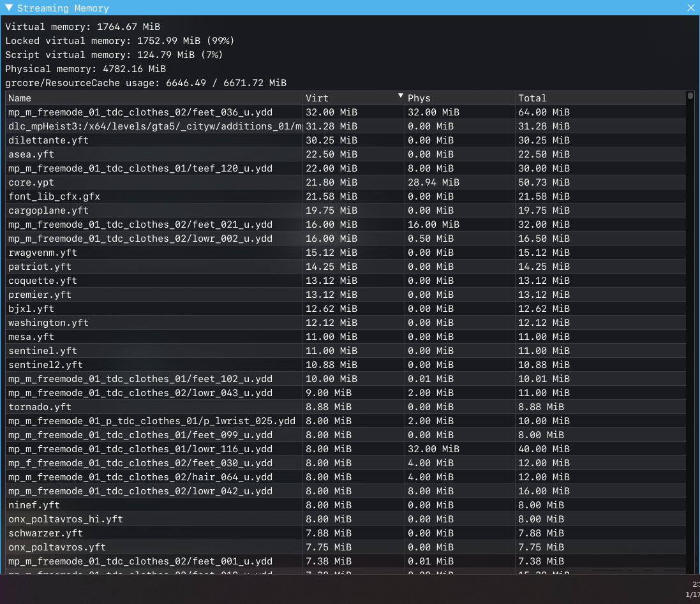The width and height of the screenshot is (700, 604).
Task: Close the Streaming Memory window
Action: click(690, 8)
